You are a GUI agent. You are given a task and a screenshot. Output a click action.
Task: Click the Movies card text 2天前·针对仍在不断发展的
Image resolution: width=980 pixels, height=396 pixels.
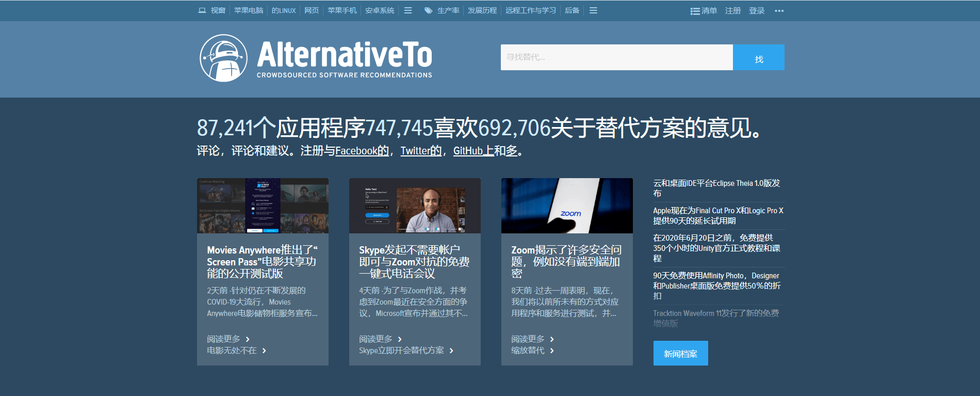click(x=256, y=291)
